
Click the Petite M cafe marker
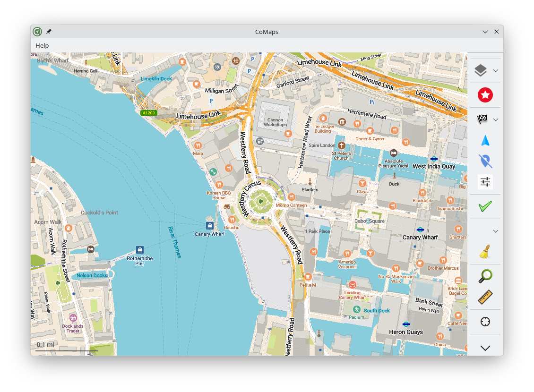coord(308,277)
